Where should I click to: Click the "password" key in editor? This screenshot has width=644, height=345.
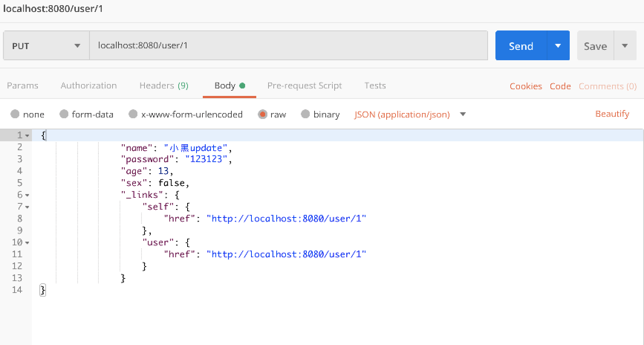147,159
